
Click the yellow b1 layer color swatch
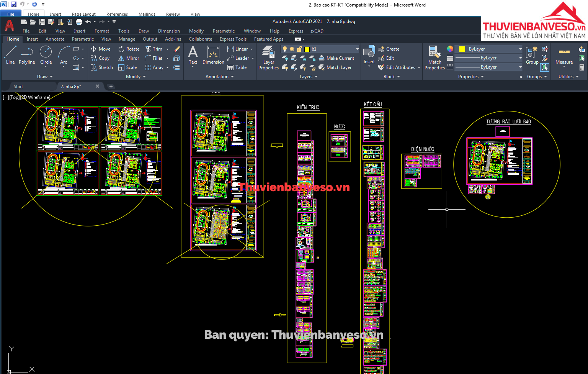tap(307, 49)
